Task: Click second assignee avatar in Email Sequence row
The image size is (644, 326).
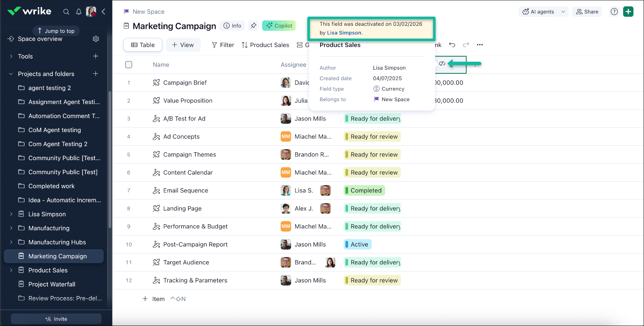Action: (325, 190)
